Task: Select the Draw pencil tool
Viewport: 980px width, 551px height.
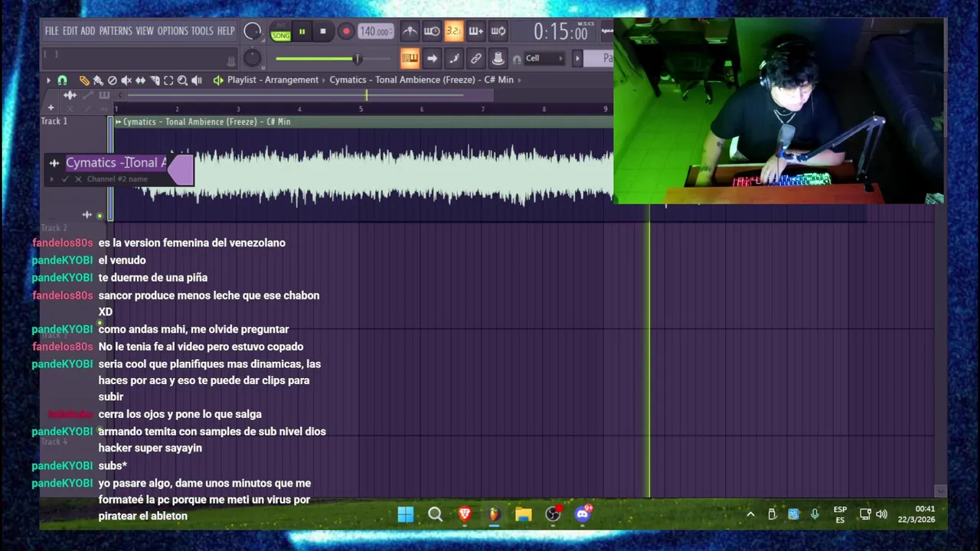Action: point(84,80)
